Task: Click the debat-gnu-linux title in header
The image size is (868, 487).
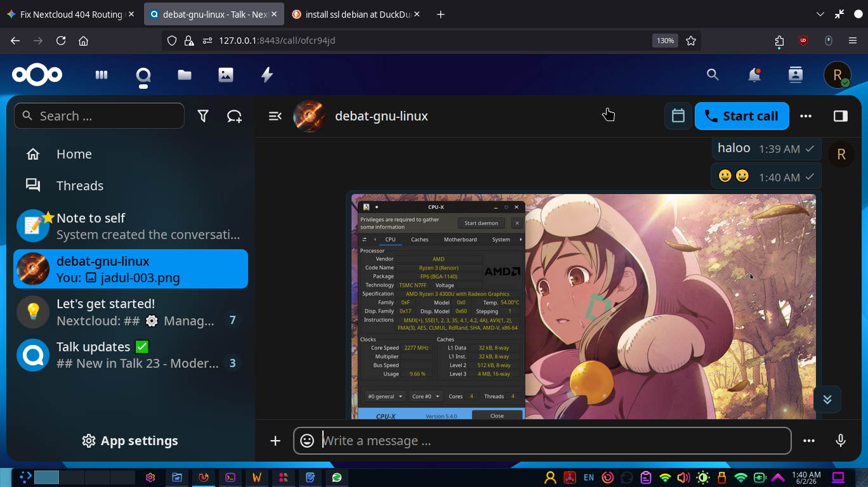Action: pos(381,116)
